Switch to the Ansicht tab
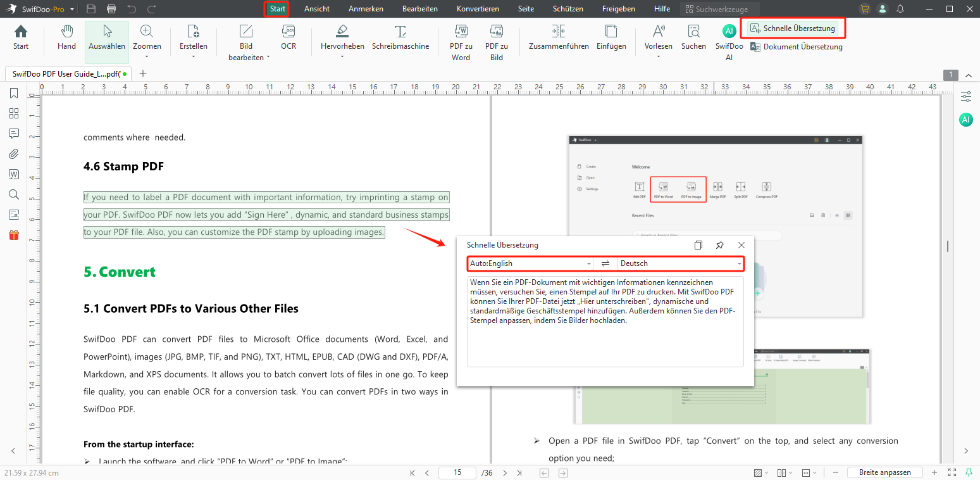Screen dimensions: 980x480 [x=317, y=9]
